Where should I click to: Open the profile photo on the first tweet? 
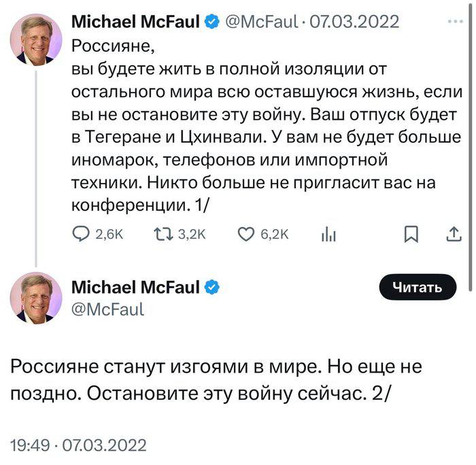click(32, 39)
